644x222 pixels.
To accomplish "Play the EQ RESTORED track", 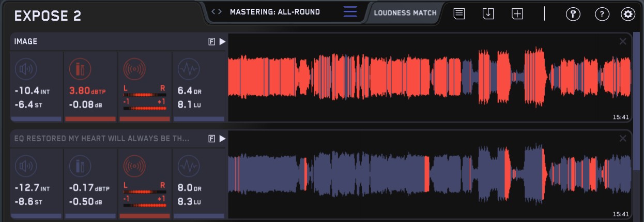I will (222, 138).
